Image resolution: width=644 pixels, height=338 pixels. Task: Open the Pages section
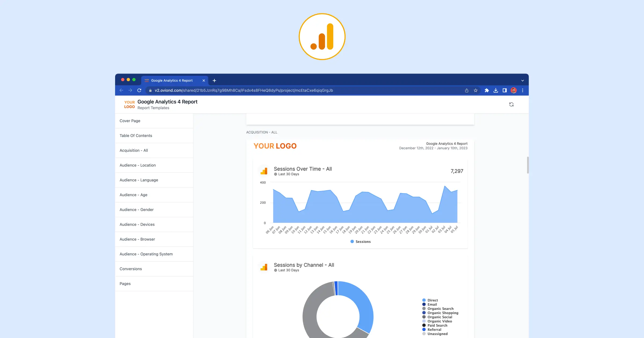click(154, 284)
